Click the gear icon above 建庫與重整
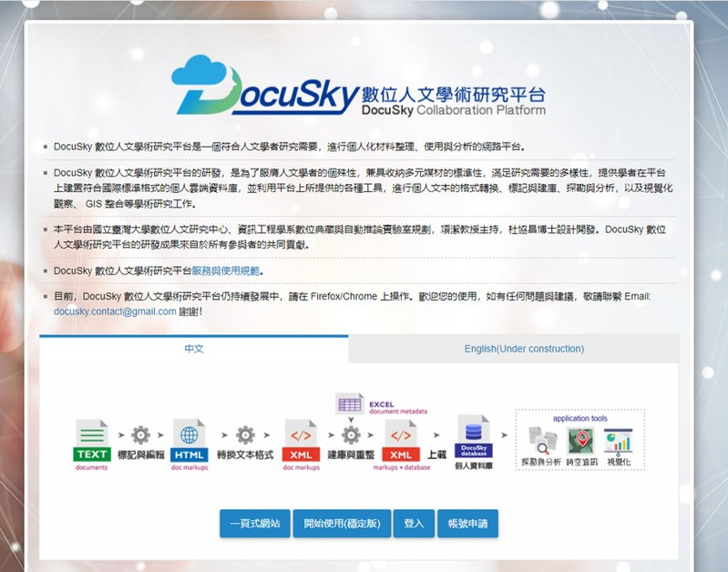This screenshot has height=572, width=728. (351, 434)
